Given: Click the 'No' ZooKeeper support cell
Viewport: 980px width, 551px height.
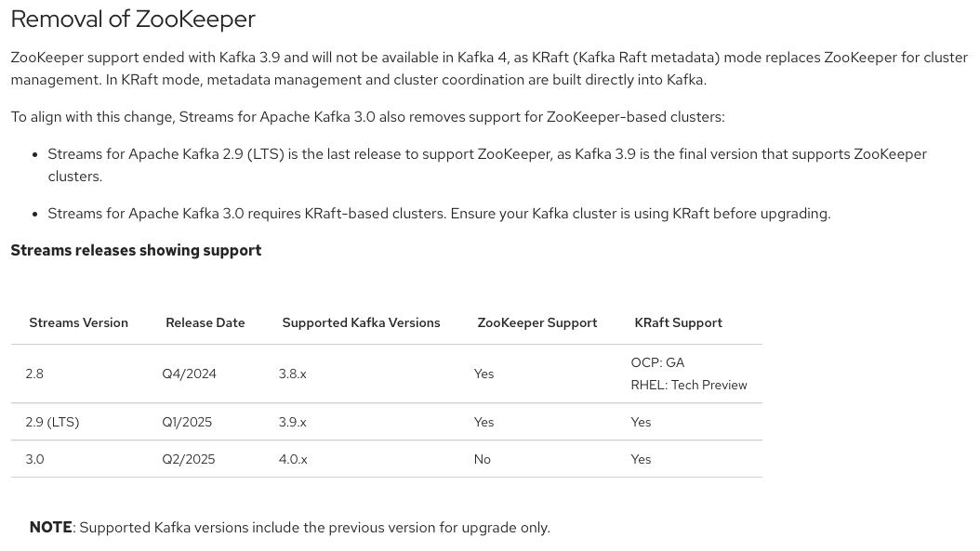Looking at the screenshot, I should click(482, 460).
